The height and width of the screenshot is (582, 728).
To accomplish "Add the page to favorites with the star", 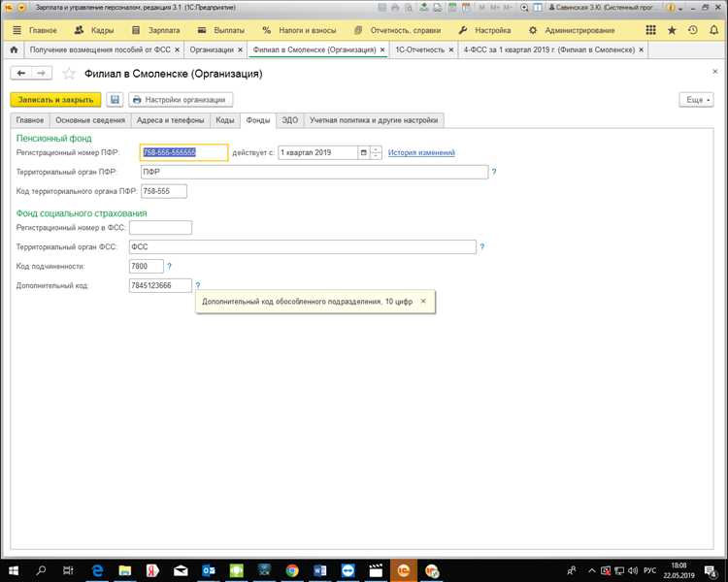I will coord(69,74).
